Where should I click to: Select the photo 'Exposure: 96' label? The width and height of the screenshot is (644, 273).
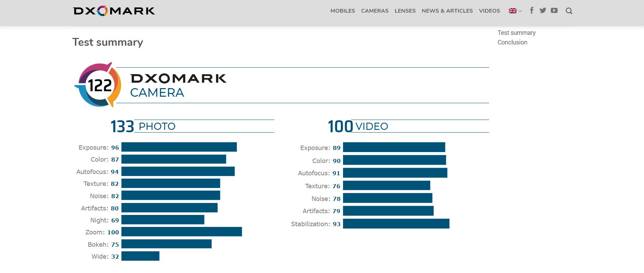click(99, 148)
